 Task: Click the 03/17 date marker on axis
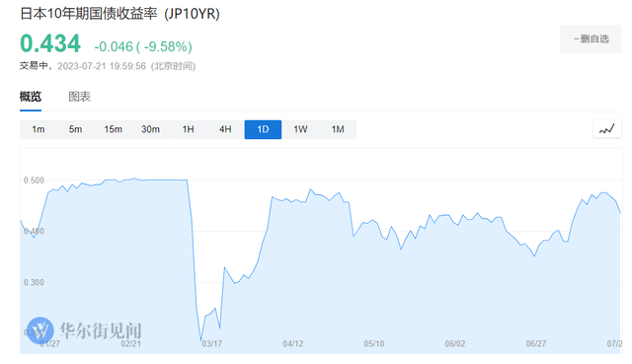(x=212, y=343)
